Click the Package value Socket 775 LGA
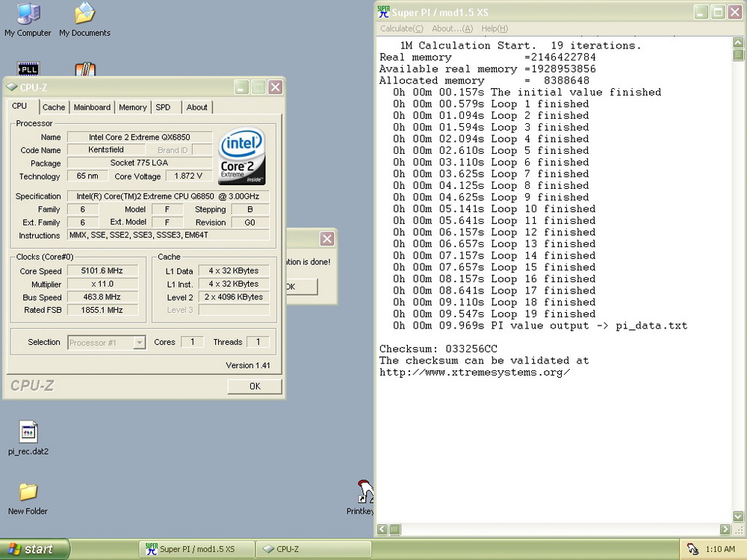747x560 pixels. tap(140, 163)
